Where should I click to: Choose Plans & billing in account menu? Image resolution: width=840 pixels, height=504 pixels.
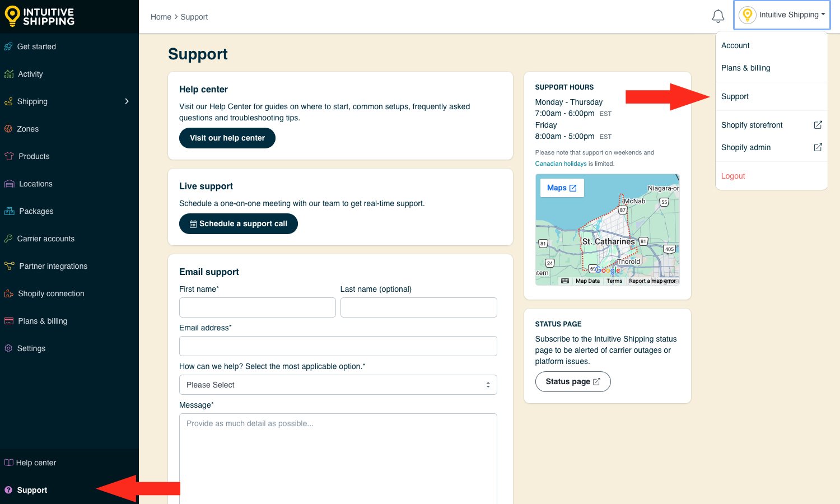(746, 68)
